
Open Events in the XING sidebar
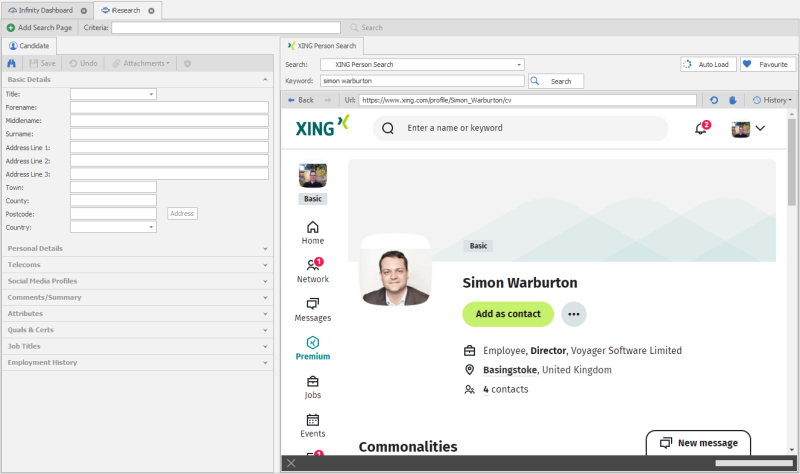click(312, 426)
